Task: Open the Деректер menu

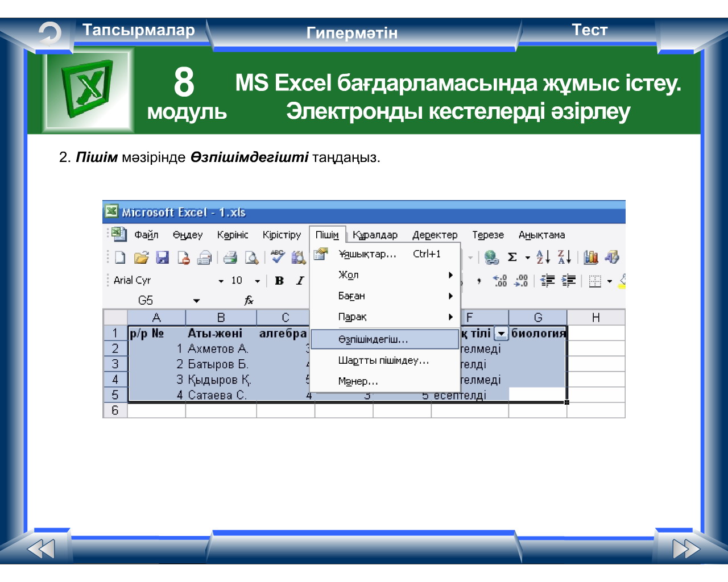Action: 435,235
